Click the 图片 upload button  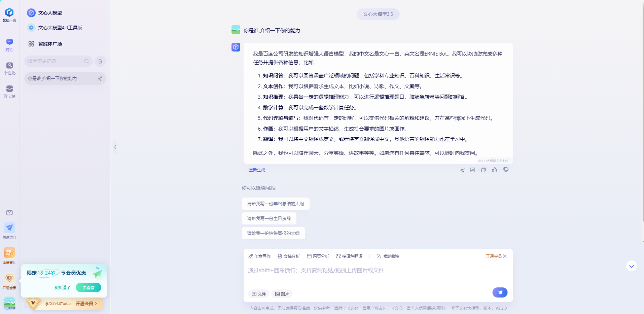(282, 294)
